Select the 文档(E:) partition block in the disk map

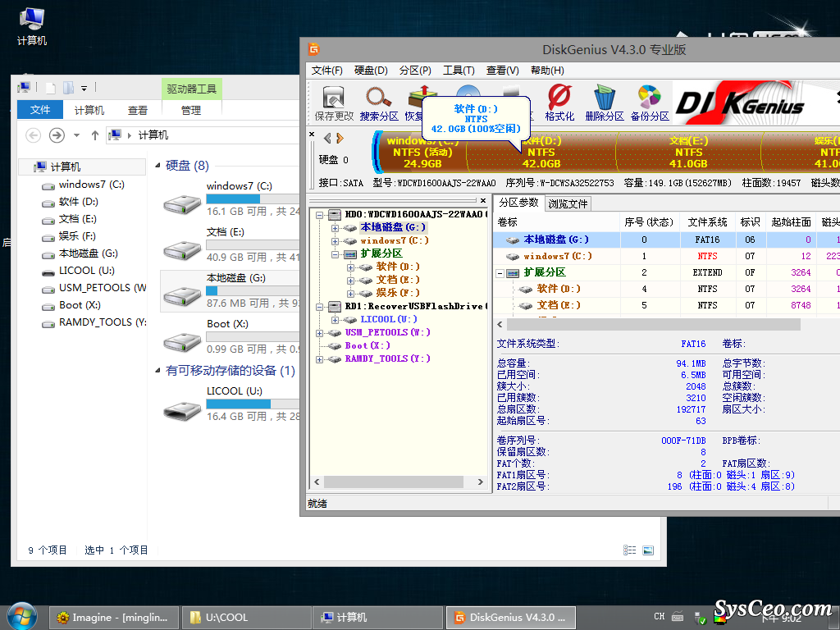(688, 152)
